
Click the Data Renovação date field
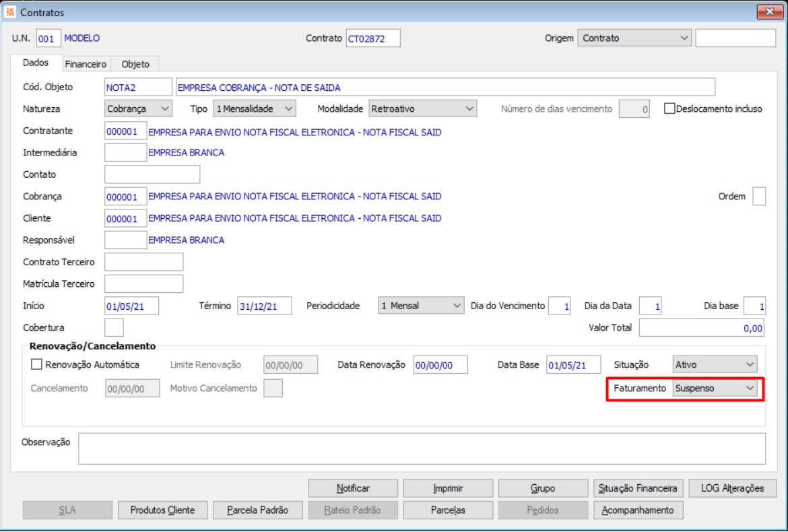pyautogui.click(x=440, y=365)
